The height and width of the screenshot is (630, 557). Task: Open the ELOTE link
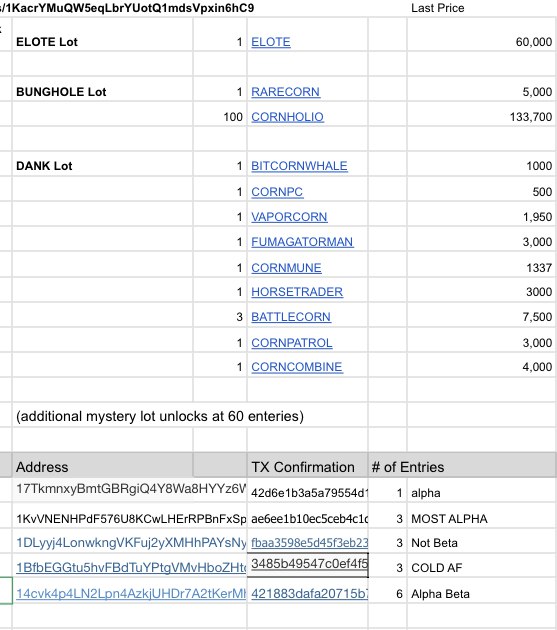point(270,42)
